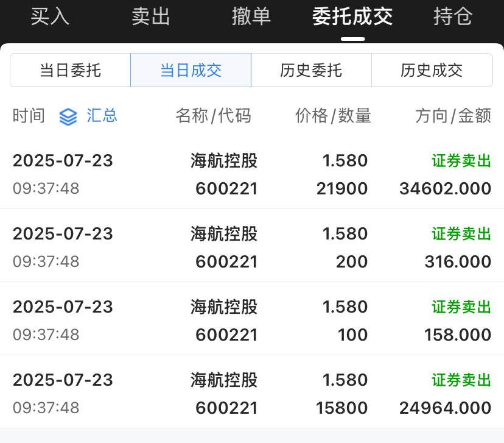
Task: Switch to the 买入 tab
Action: (50, 16)
